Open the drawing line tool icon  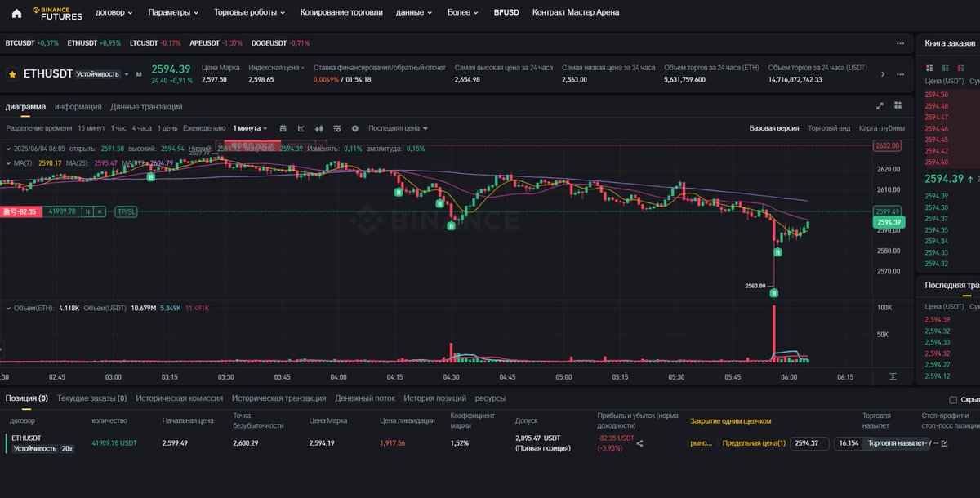pos(301,128)
